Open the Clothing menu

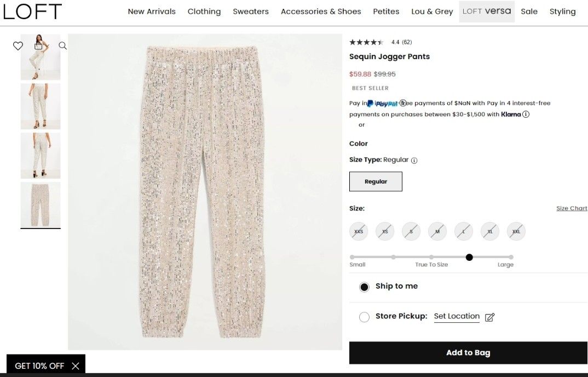pyautogui.click(x=204, y=12)
